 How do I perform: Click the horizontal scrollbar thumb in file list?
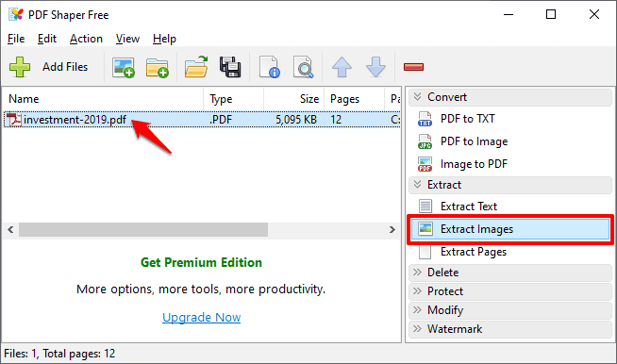(143, 230)
